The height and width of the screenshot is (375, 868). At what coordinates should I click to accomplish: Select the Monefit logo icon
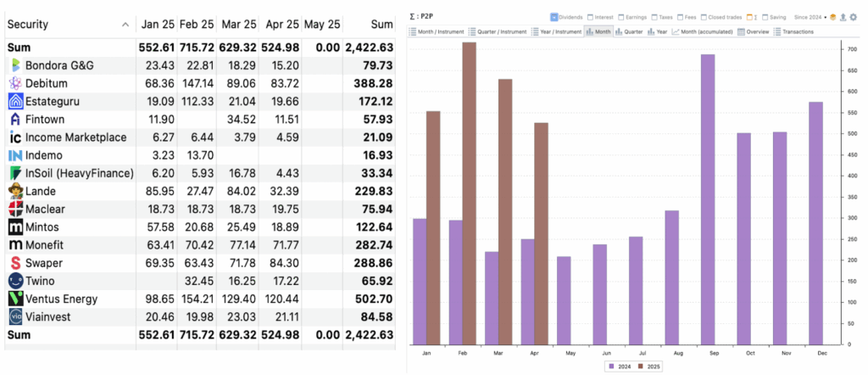point(15,245)
